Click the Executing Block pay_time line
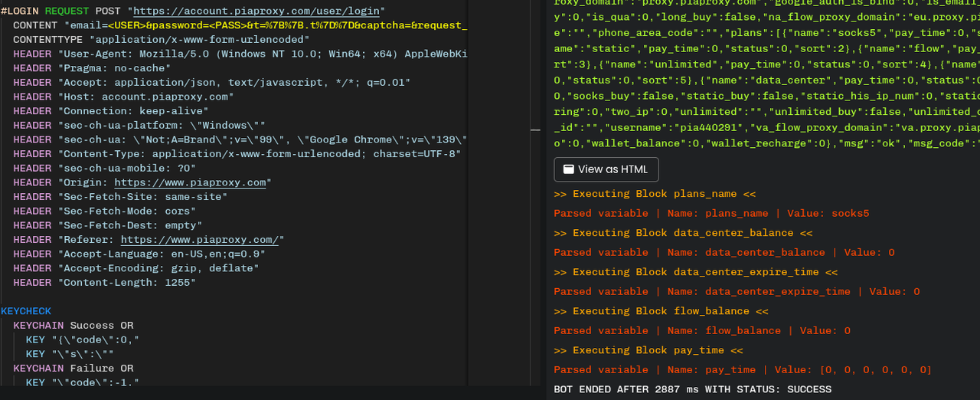 648,350
